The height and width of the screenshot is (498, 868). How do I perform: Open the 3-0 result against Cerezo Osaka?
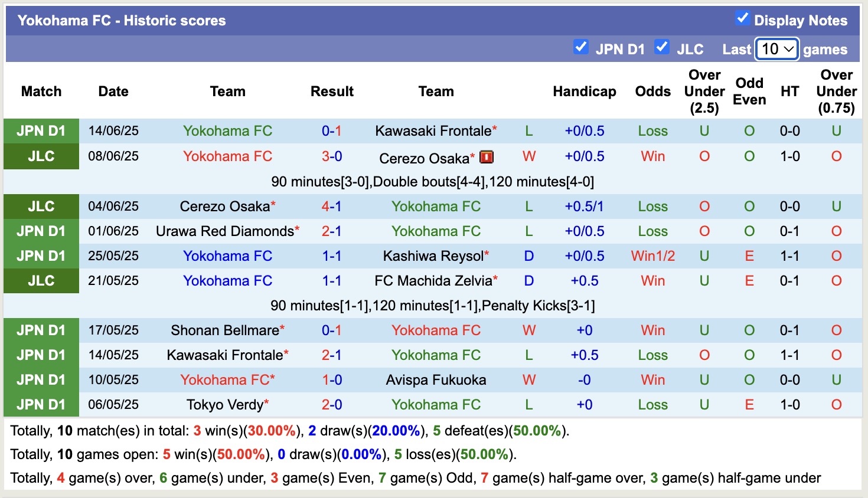tap(332, 156)
